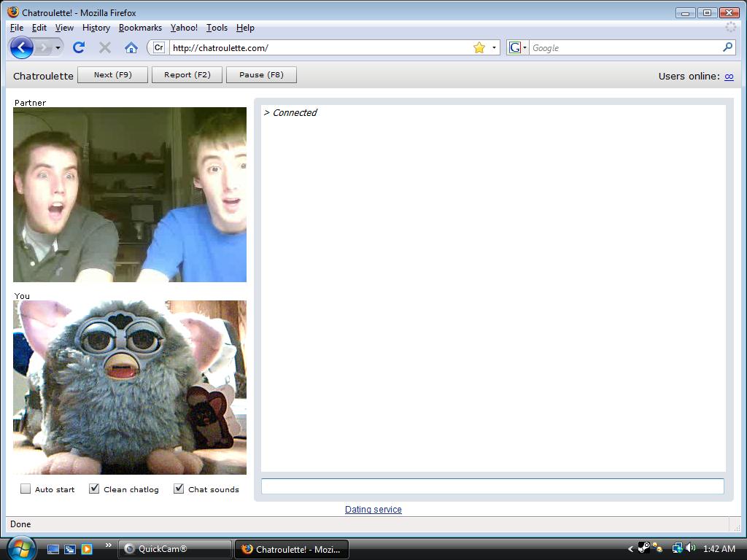The image size is (747, 560).
Task: Click the greyed-out Forward arrow button
Action: pos(43,47)
